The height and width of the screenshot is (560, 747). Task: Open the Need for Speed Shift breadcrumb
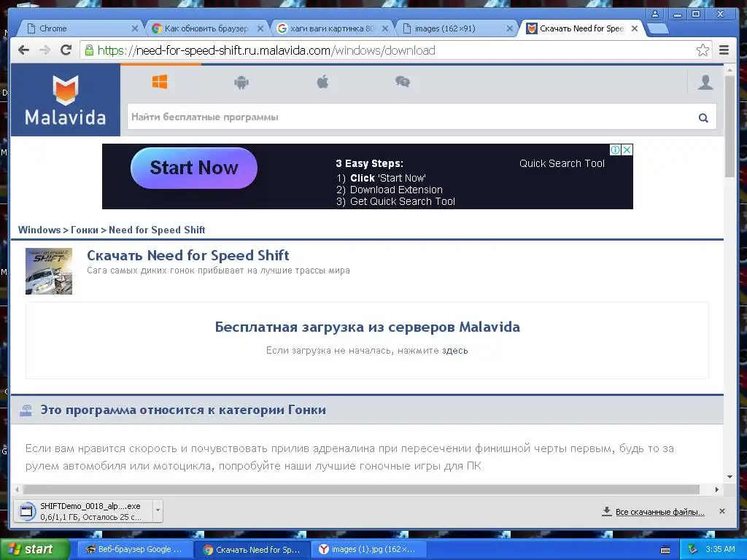tap(157, 230)
